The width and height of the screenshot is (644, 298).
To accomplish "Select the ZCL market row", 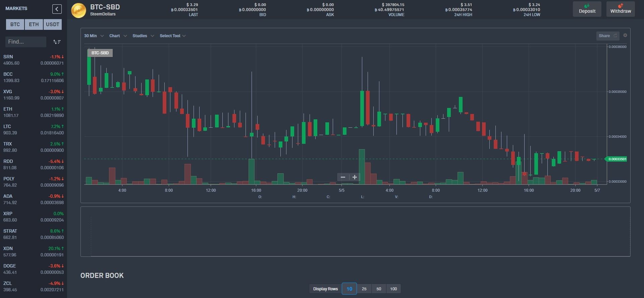I will click(x=34, y=286).
